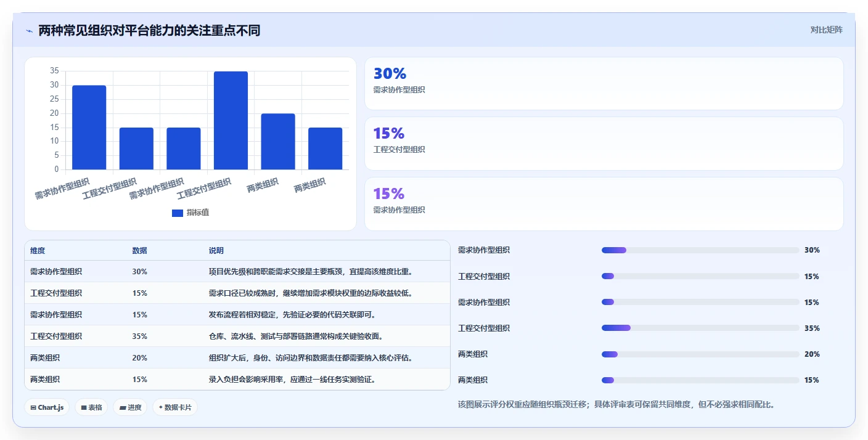This screenshot has width=868, height=440.
Task: Click the tallest chart bar valued 35
Action: pyautogui.click(x=231, y=120)
